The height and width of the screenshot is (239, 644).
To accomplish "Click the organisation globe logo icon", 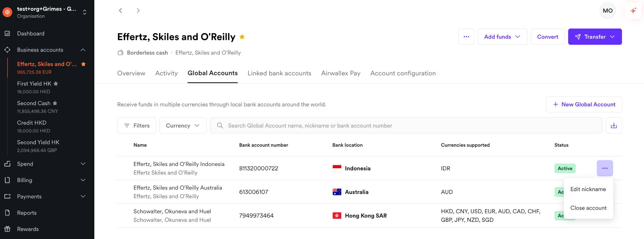I will [x=7, y=12].
